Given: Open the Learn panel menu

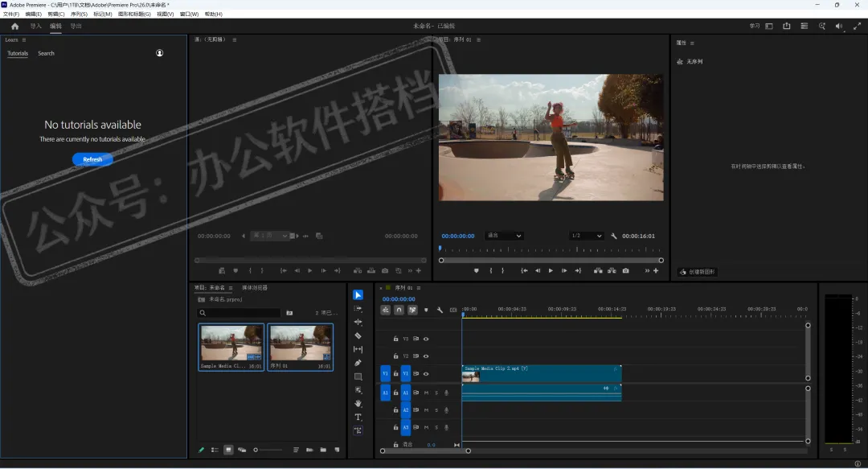Looking at the screenshot, I should (x=24, y=39).
